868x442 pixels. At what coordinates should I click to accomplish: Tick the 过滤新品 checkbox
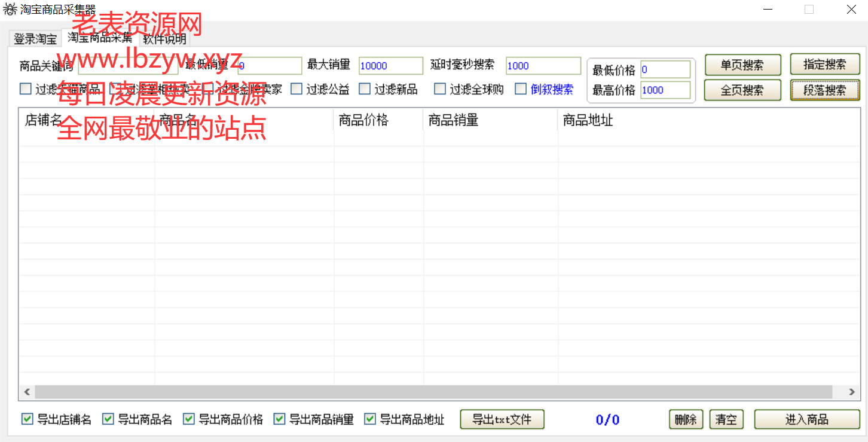pyautogui.click(x=365, y=89)
